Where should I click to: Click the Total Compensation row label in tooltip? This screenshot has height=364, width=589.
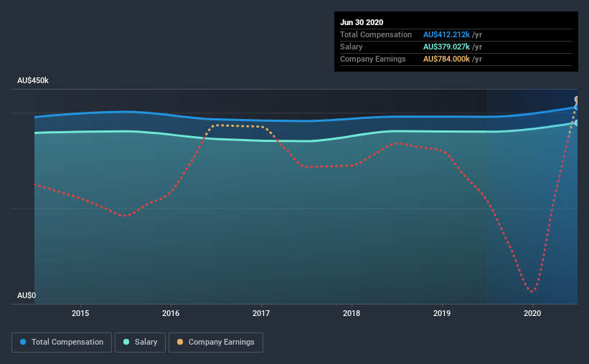pyautogui.click(x=376, y=34)
